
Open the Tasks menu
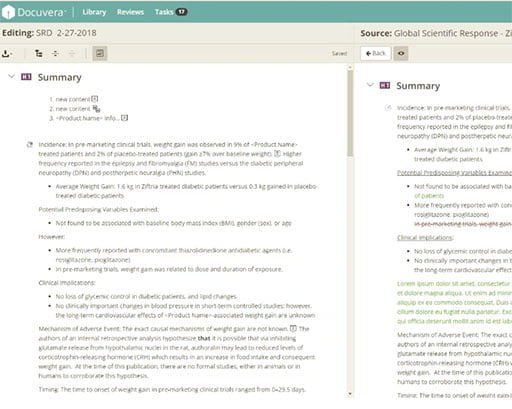pyautogui.click(x=164, y=12)
